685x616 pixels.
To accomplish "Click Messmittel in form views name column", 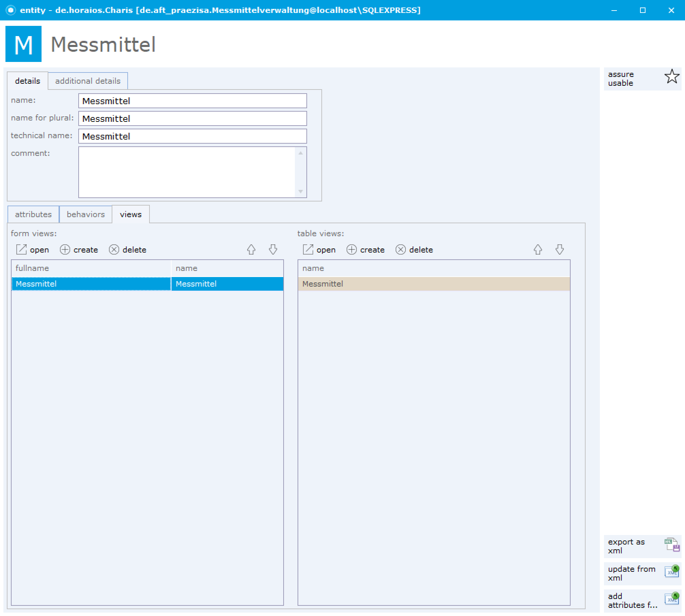I will [227, 284].
